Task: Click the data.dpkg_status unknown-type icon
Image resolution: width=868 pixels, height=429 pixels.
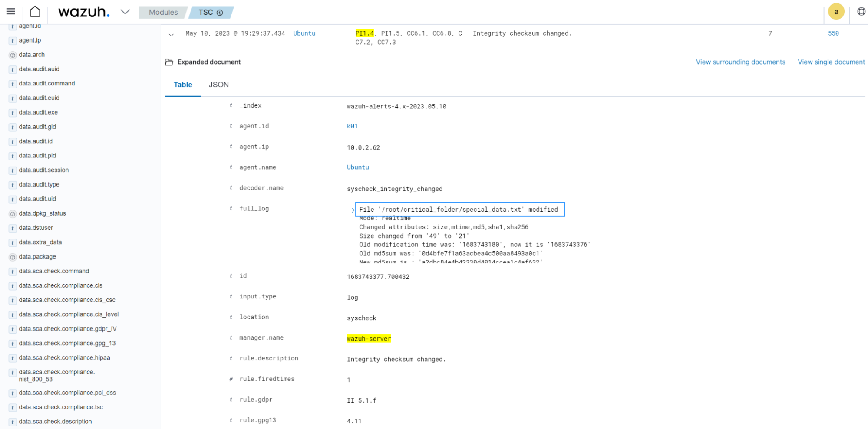Action: (13, 214)
